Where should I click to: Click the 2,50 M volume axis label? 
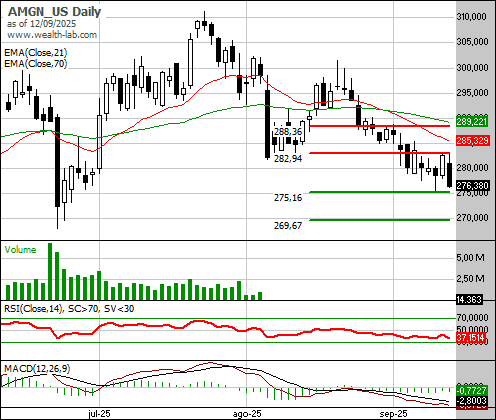pos(470,278)
